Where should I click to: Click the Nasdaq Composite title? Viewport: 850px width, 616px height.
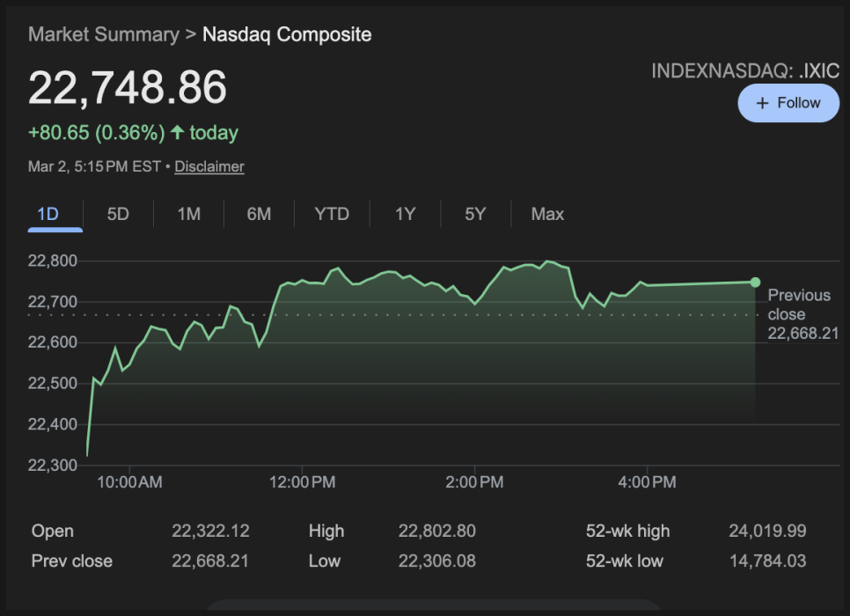coord(287,34)
